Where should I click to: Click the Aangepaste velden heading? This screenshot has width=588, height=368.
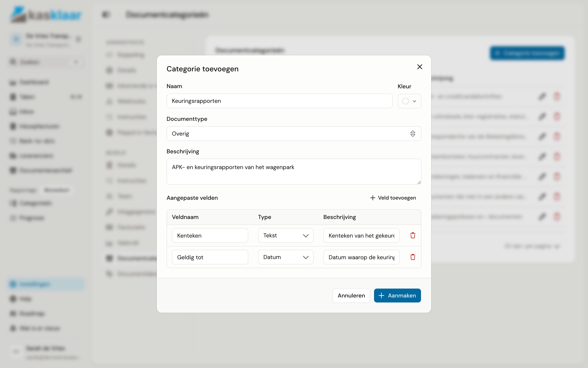192,198
